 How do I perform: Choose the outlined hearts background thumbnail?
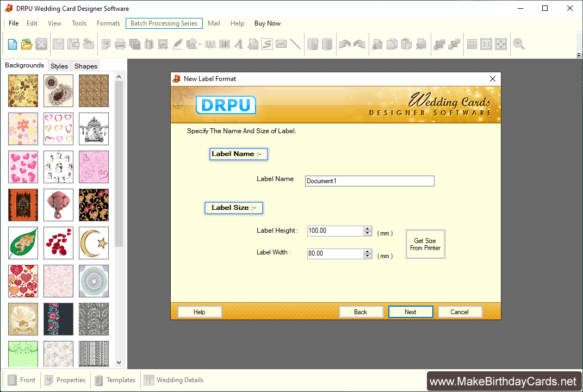58,128
